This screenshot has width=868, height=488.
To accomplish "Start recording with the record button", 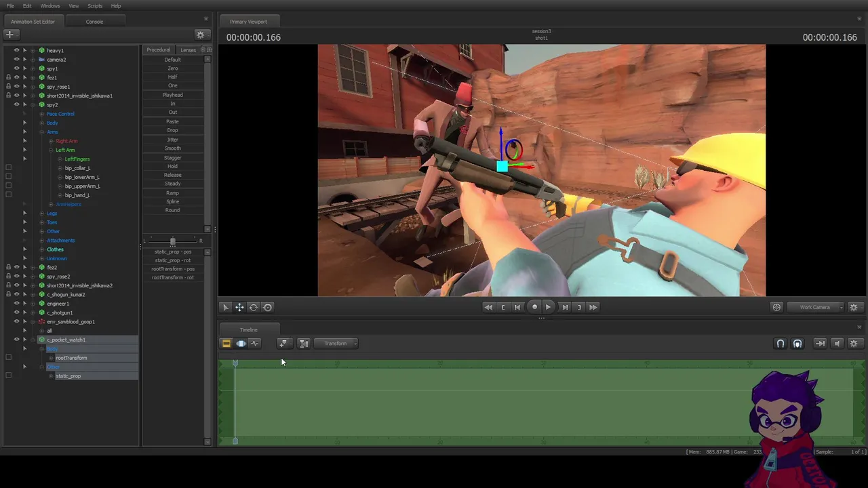I will 534,307.
